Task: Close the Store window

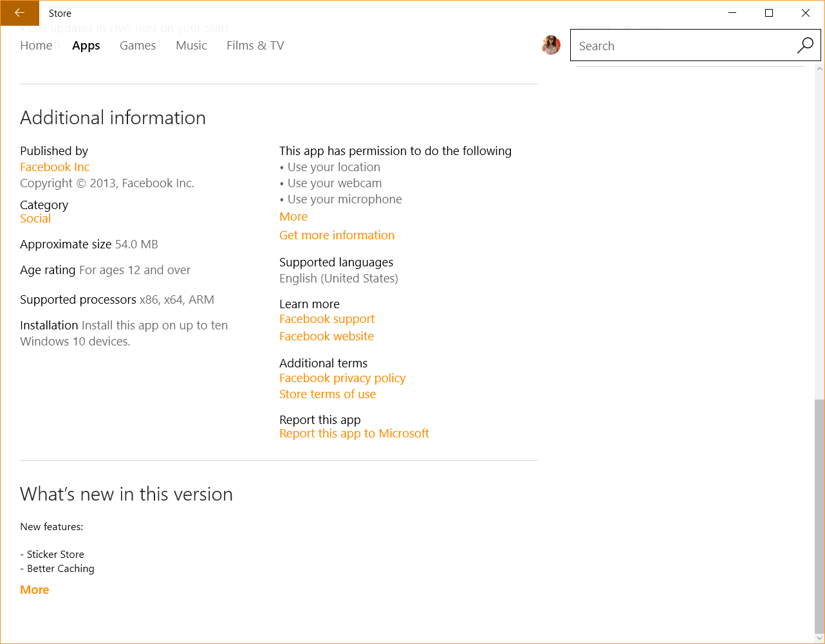Action: point(806,13)
